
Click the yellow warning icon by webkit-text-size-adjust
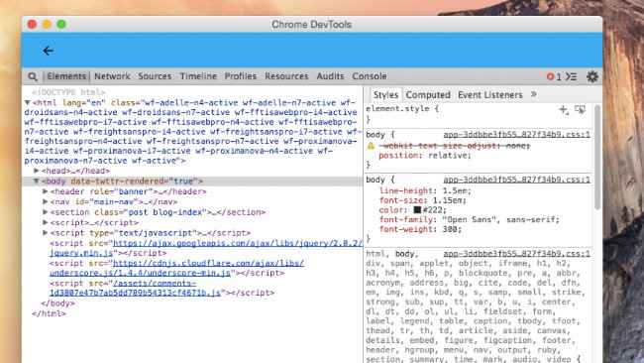[x=371, y=146]
